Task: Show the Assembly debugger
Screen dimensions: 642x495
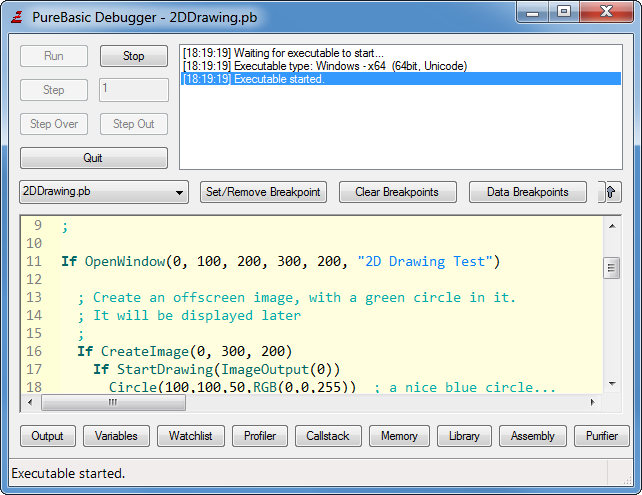Action: (x=532, y=436)
